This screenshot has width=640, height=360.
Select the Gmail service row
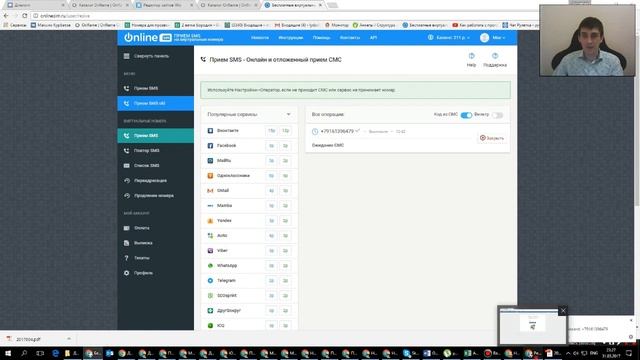pos(249,191)
